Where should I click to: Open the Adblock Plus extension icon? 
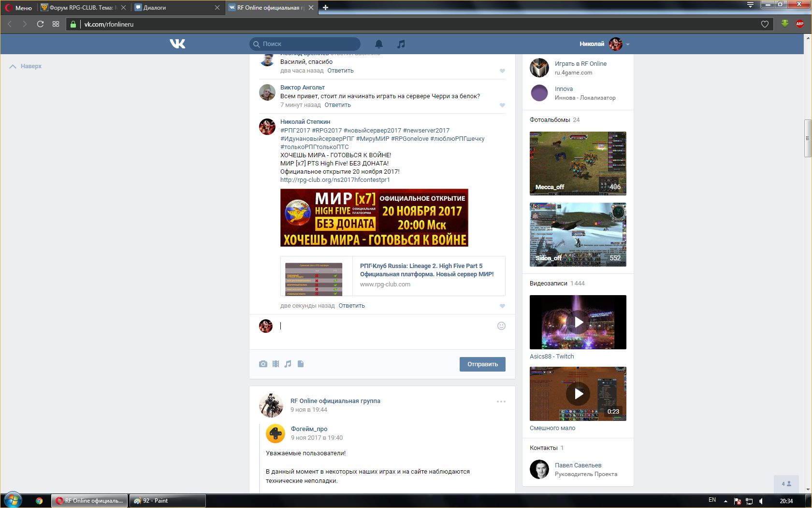(800, 24)
